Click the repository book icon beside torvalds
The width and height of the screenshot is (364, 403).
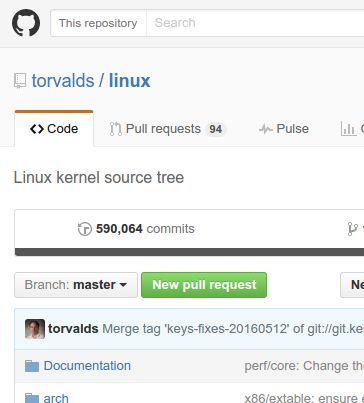tap(20, 81)
